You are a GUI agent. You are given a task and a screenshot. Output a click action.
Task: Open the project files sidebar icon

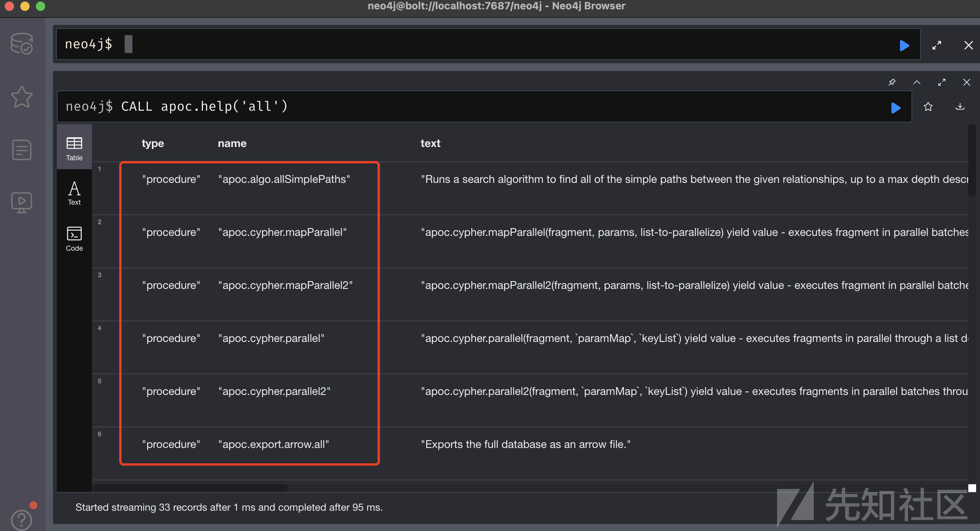[22, 150]
